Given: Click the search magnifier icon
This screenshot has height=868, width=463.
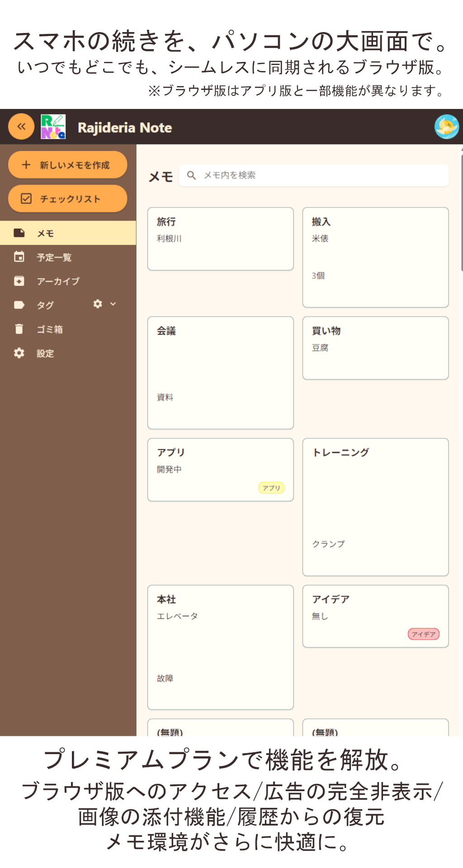Looking at the screenshot, I should 192,175.
